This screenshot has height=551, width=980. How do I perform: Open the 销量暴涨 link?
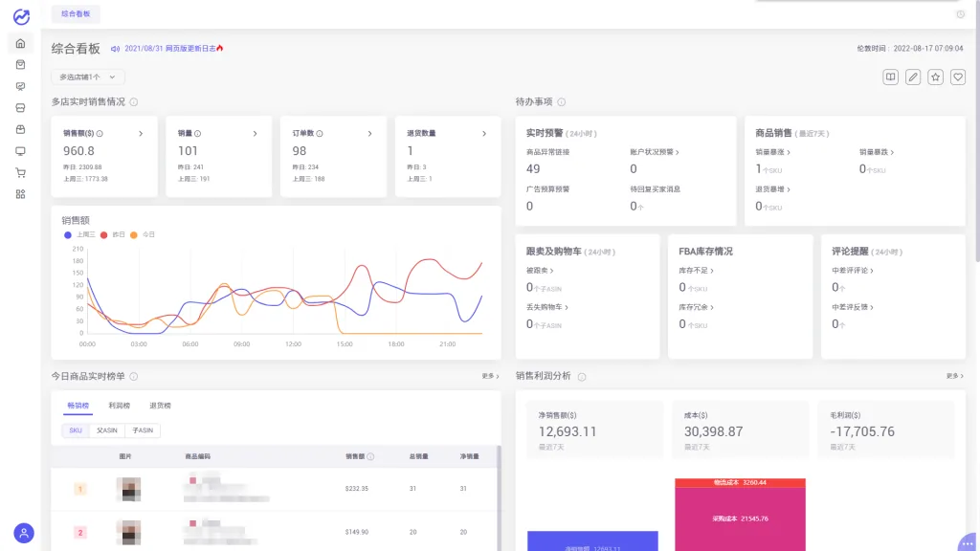click(x=772, y=152)
